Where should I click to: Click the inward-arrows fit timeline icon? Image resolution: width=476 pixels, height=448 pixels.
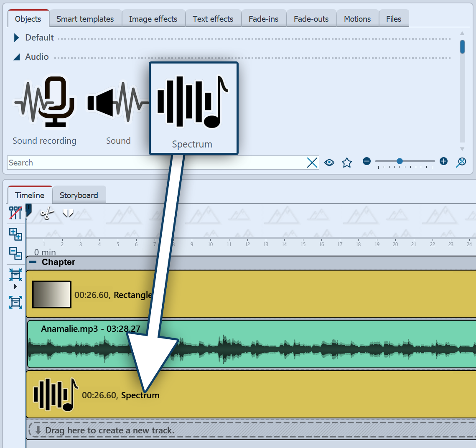(x=15, y=275)
